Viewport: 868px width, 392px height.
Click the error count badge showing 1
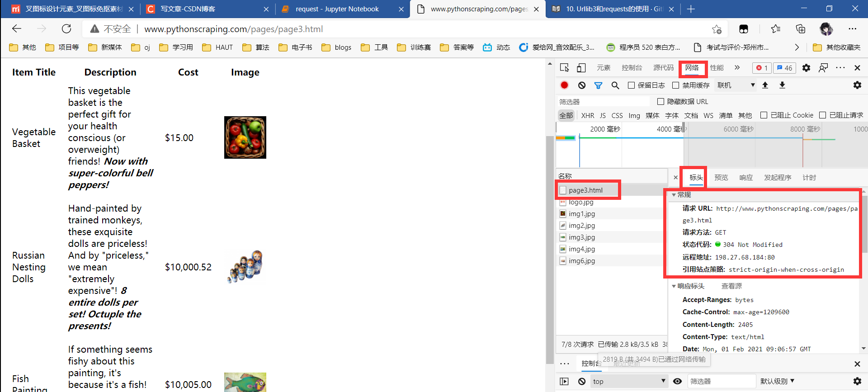(762, 68)
